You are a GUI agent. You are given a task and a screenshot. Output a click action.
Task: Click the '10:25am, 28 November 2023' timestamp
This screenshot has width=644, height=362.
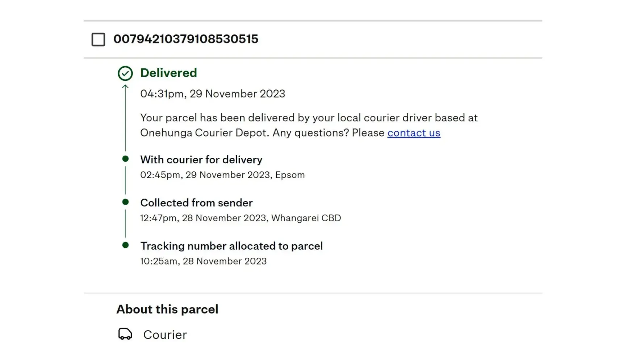(203, 261)
